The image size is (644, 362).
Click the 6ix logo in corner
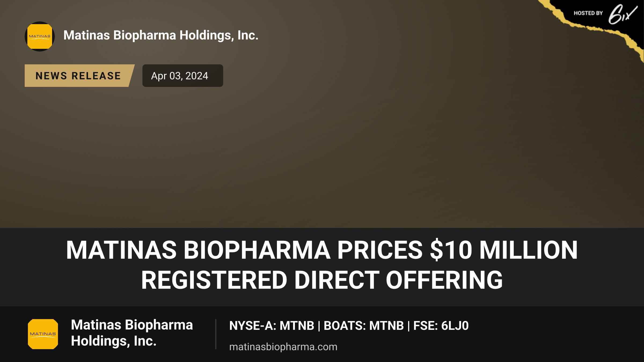[623, 14]
